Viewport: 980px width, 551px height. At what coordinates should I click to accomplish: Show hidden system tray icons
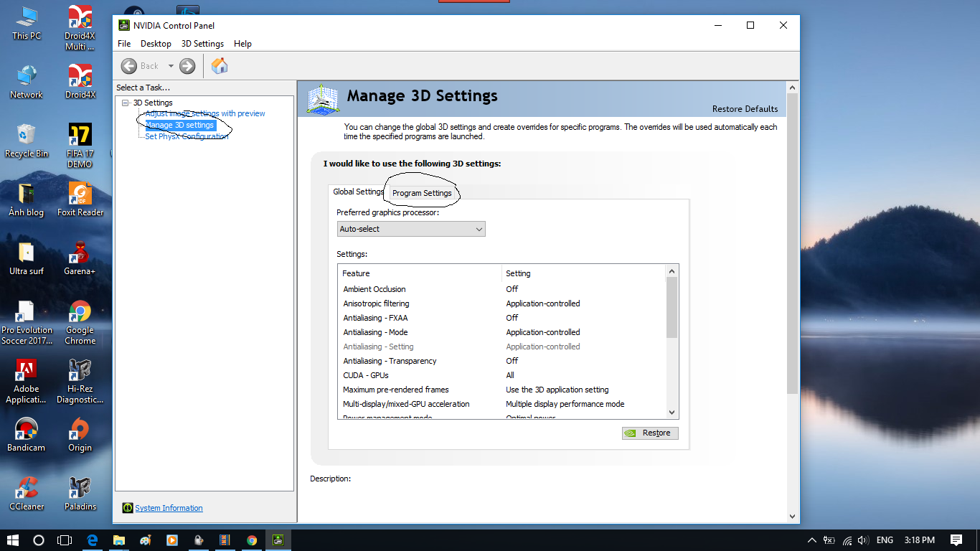coord(812,540)
